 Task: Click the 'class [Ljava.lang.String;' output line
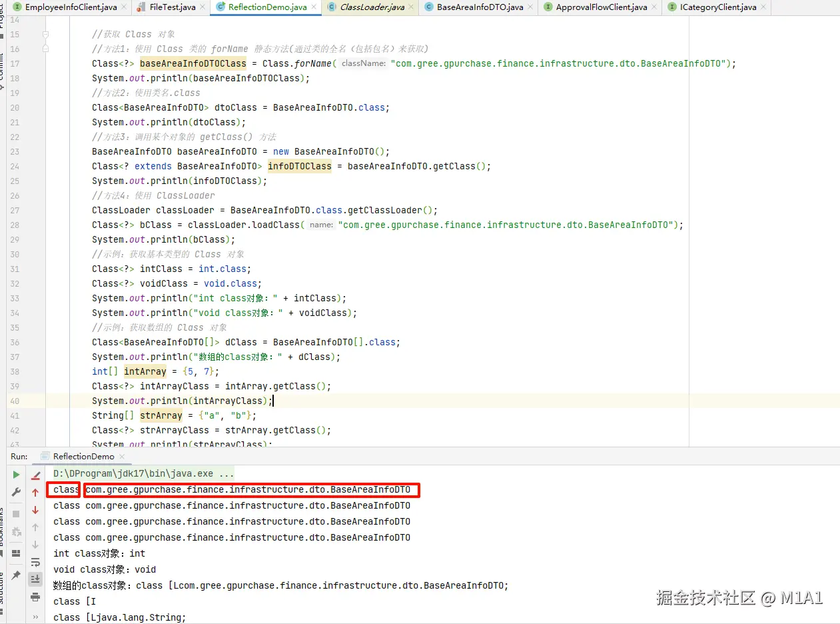[120, 617]
